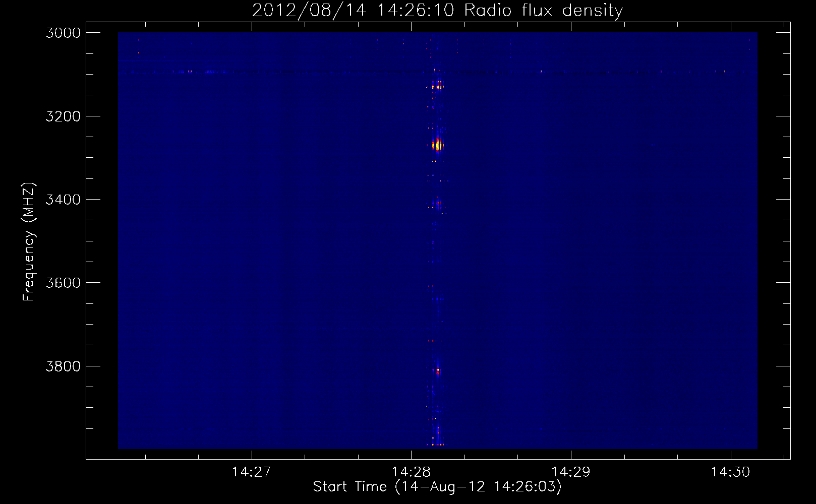
Task: Click the 14:30 time tick label
Action: pos(731,472)
